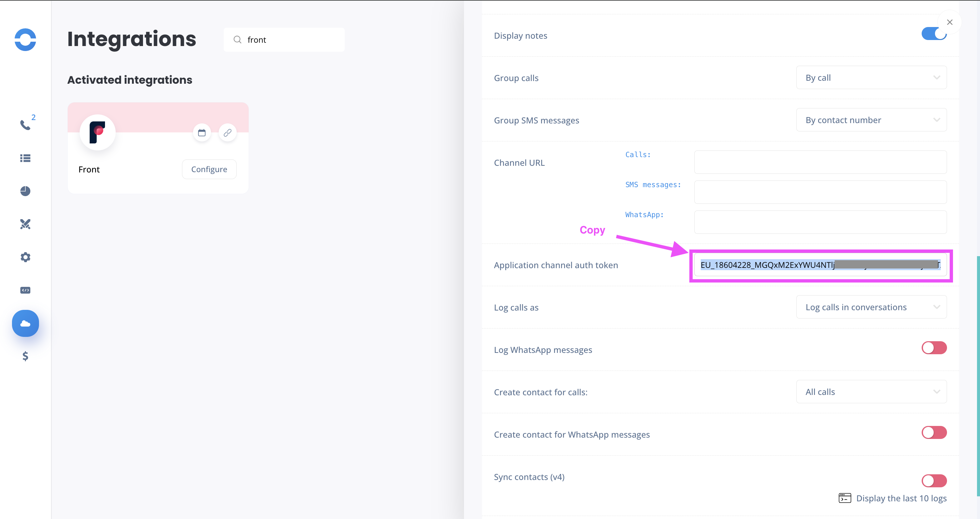Screen dimensions: 980x519
Task: Click the cloud icon in sidebar
Action: tap(25, 323)
